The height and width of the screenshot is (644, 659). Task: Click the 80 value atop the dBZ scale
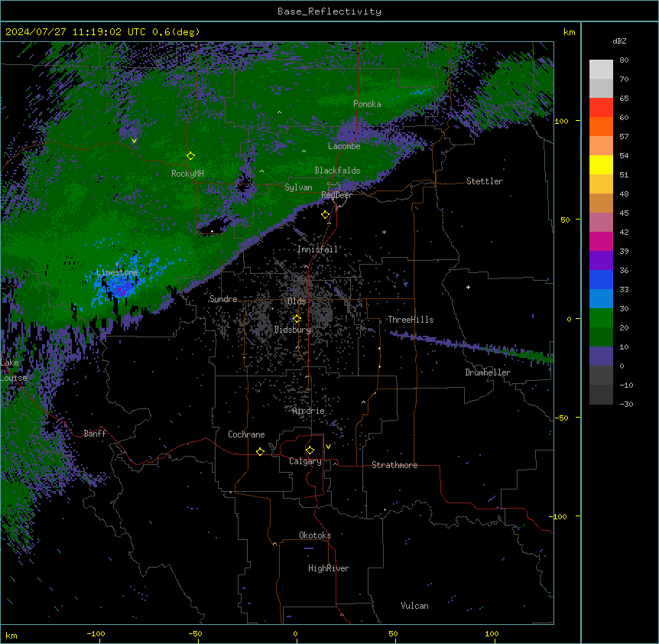(624, 60)
